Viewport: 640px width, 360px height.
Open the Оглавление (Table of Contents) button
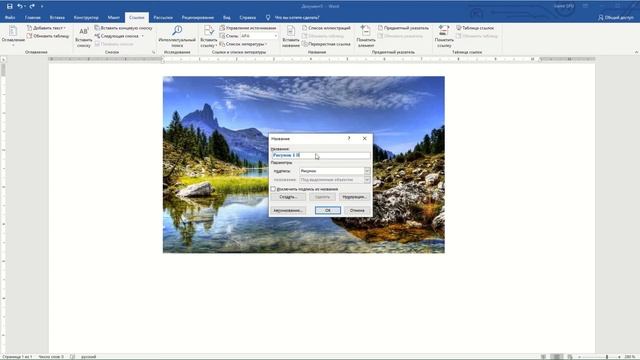[13, 35]
